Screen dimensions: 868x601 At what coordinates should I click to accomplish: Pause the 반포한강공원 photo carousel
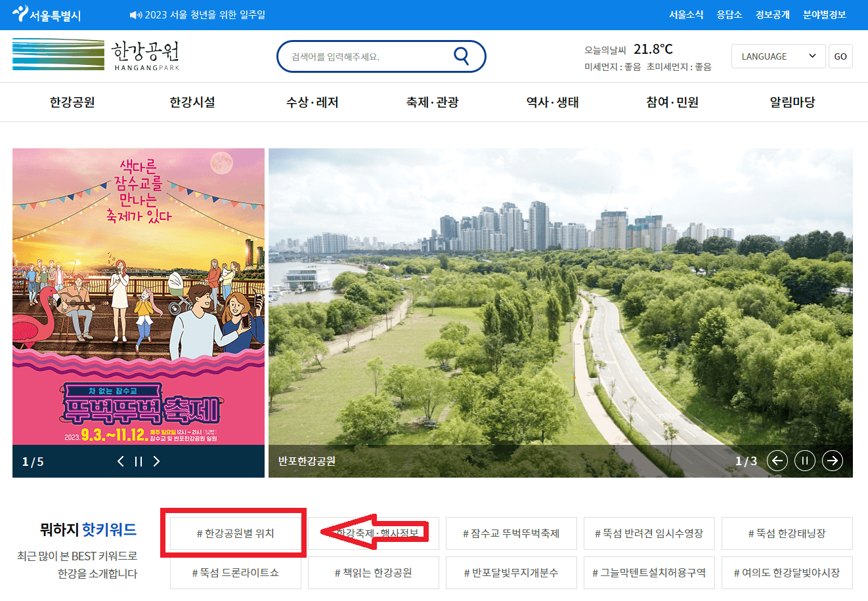pos(805,461)
